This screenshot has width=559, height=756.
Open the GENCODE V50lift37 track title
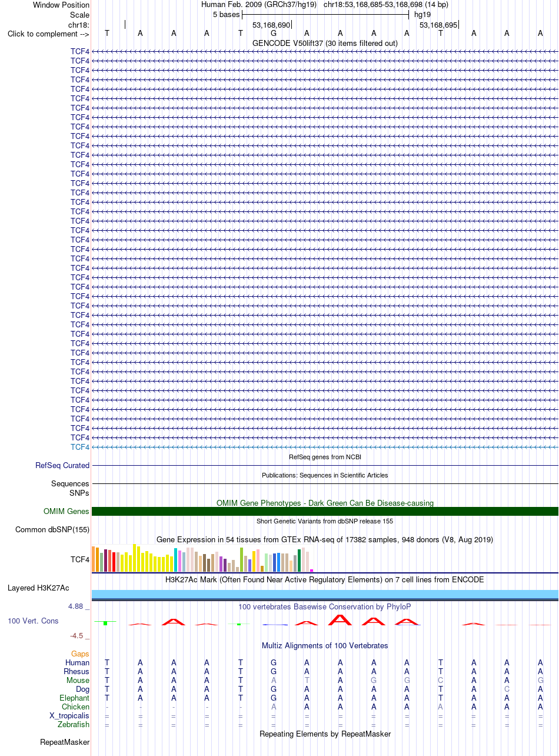click(x=325, y=43)
